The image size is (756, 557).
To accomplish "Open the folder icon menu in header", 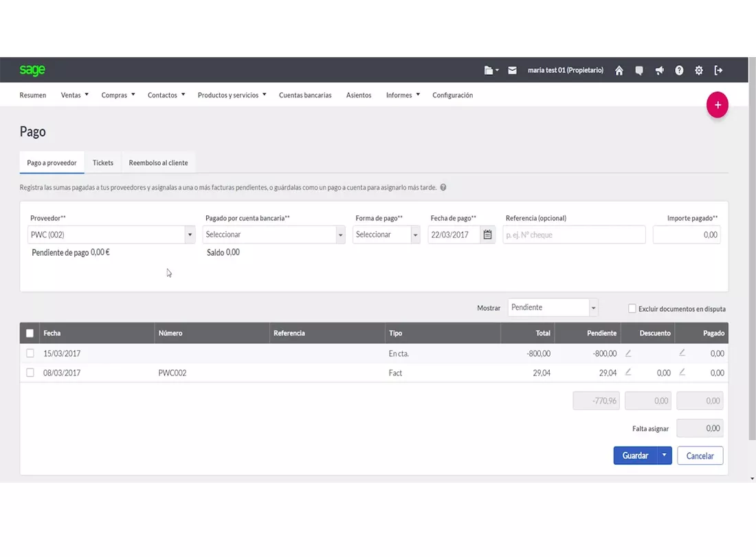I will tap(491, 70).
